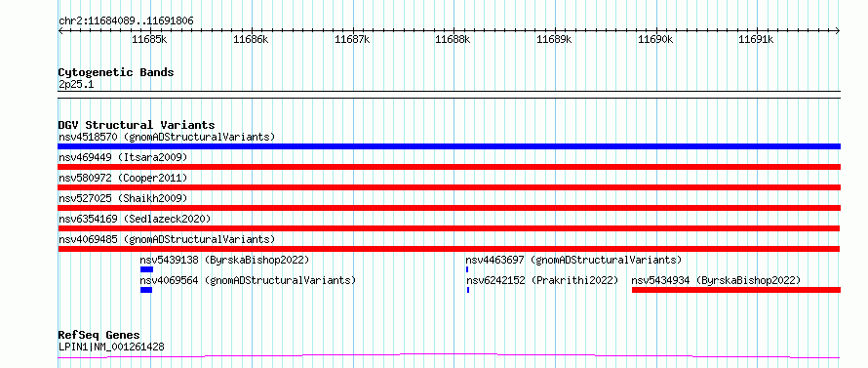Viewport: 868px width, 368px height.
Task: Click the nsv5439138 (ByrskaBishop2022) label
Action: pos(224,260)
